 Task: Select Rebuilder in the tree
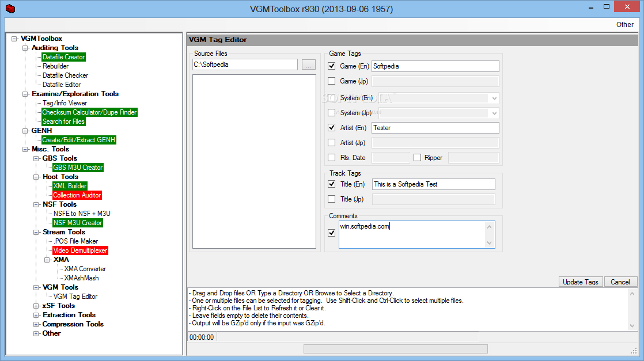[55, 66]
